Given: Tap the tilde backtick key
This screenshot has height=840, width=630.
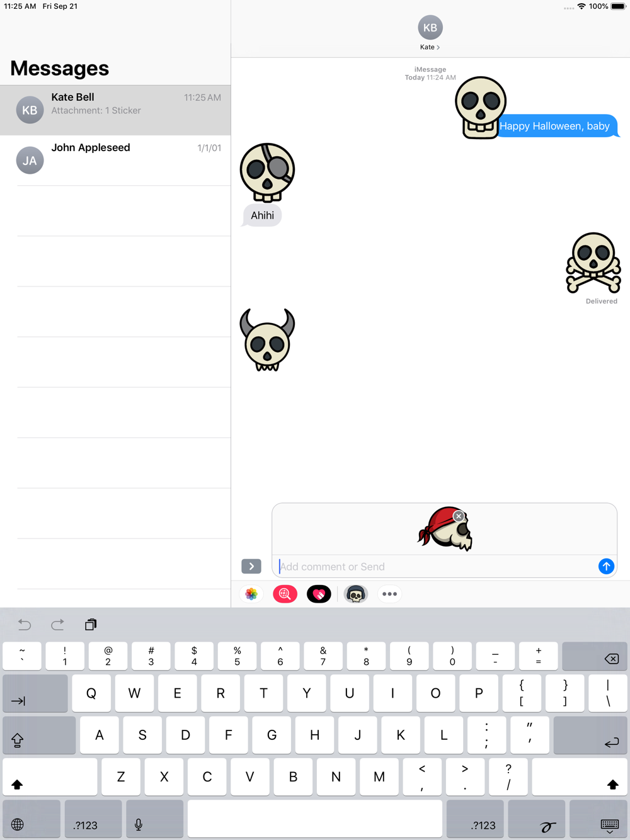Looking at the screenshot, I should 22,657.
